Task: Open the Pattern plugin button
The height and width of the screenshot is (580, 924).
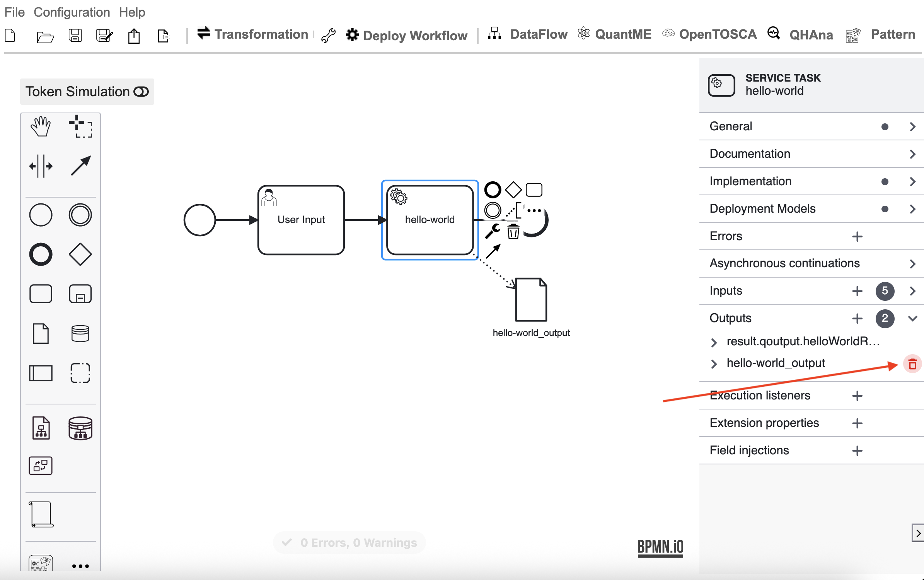Action: coord(880,35)
